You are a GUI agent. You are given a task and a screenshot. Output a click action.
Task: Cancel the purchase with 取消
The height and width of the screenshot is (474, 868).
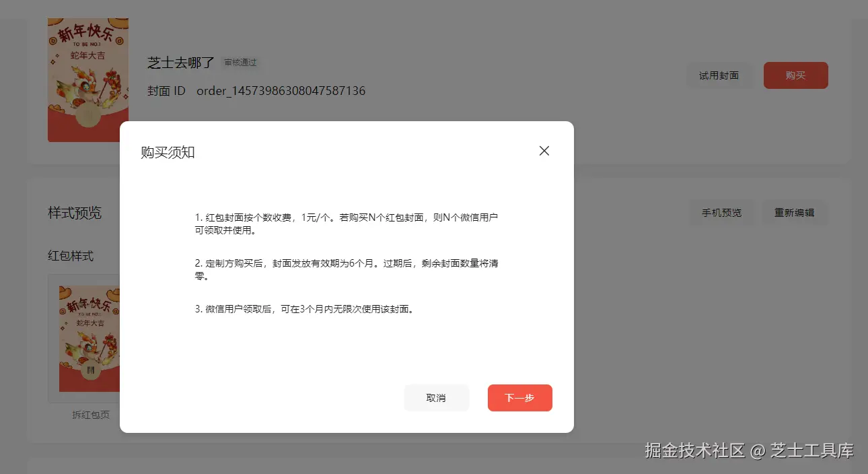[x=436, y=397]
